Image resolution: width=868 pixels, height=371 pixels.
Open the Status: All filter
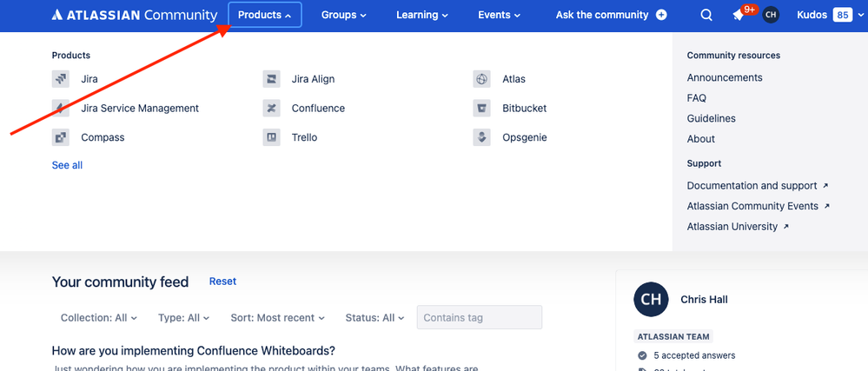(x=374, y=318)
